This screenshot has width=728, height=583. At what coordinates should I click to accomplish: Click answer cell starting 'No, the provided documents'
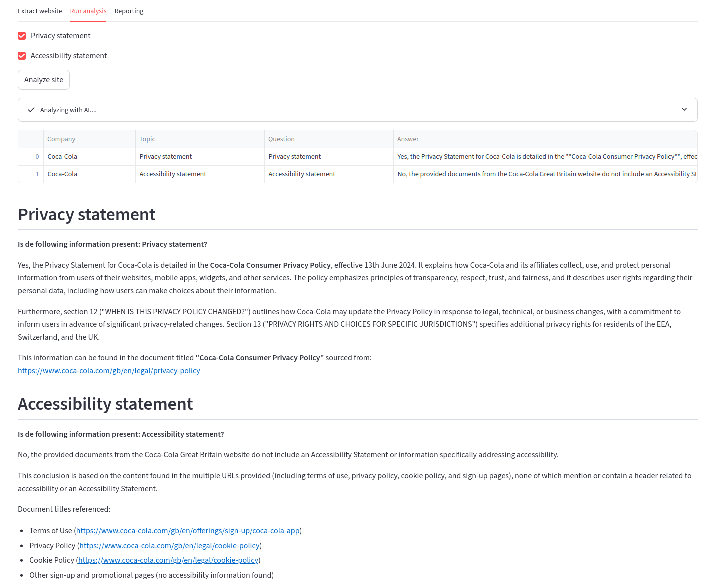545,174
